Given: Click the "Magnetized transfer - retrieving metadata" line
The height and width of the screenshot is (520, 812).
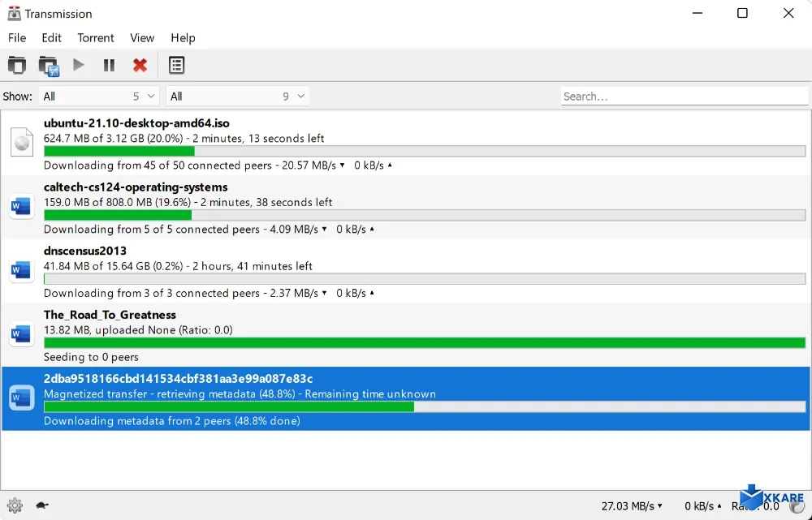Looking at the screenshot, I should pos(240,393).
